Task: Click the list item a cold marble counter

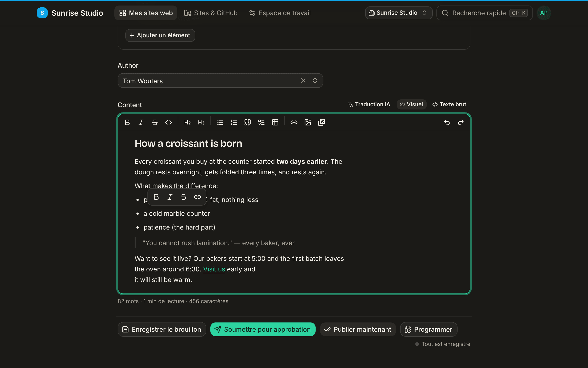Action: click(177, 213)
